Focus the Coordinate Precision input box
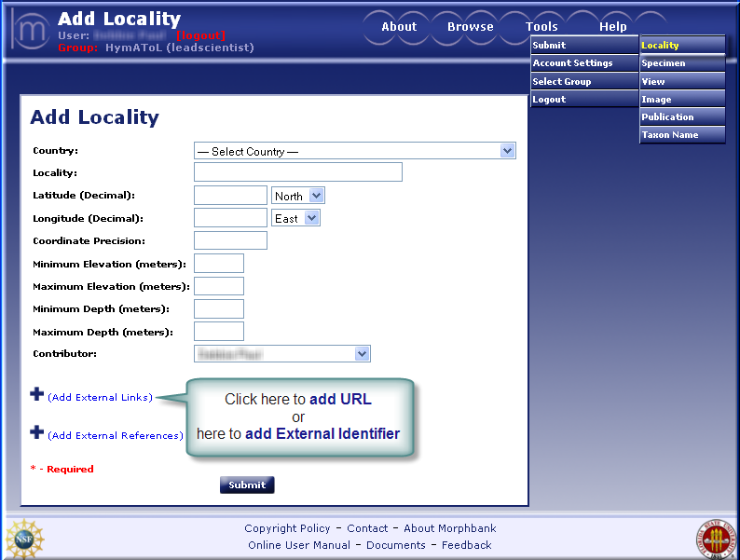740x560 pixels. [230, 240]
